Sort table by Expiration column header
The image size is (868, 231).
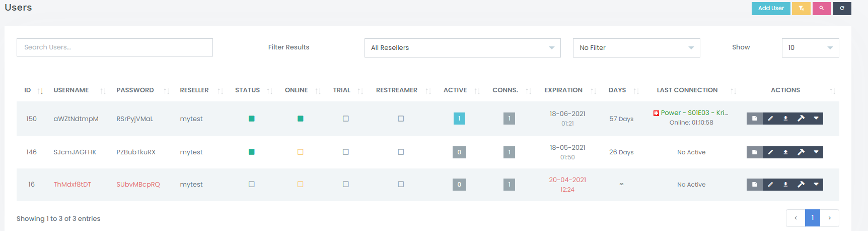click(x=563, y=90)
